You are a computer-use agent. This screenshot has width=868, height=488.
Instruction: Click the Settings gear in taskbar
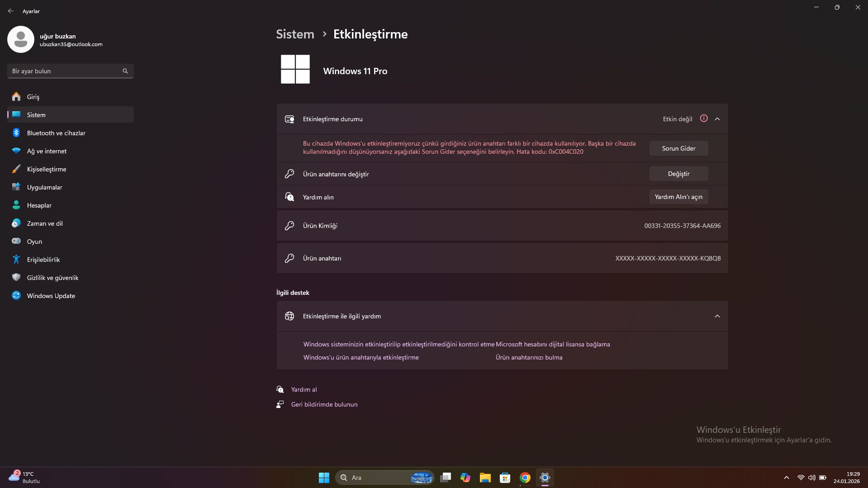(545, 478)
